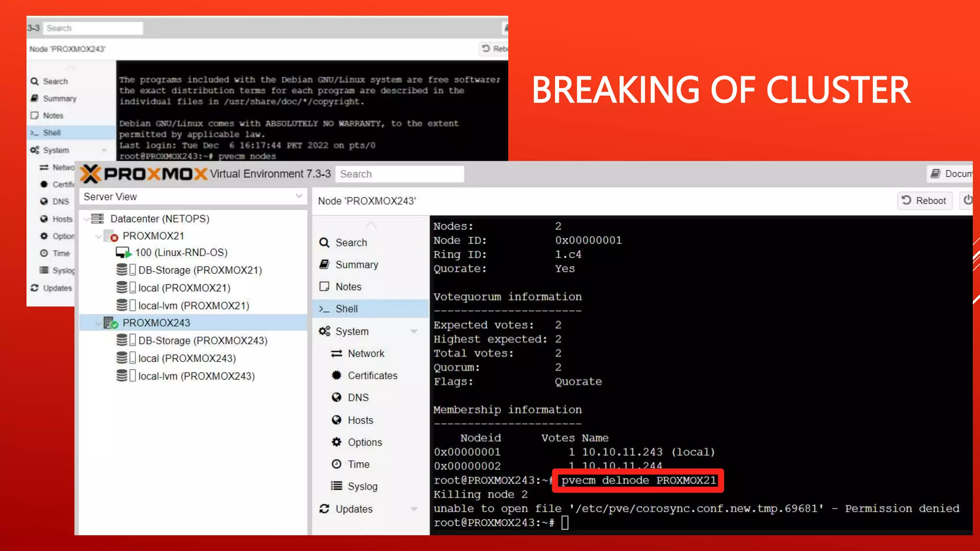Expand the Updates submenu arrow
Image resolution: width=980 pixels, height=551 pixels.
tap(414, 509)
